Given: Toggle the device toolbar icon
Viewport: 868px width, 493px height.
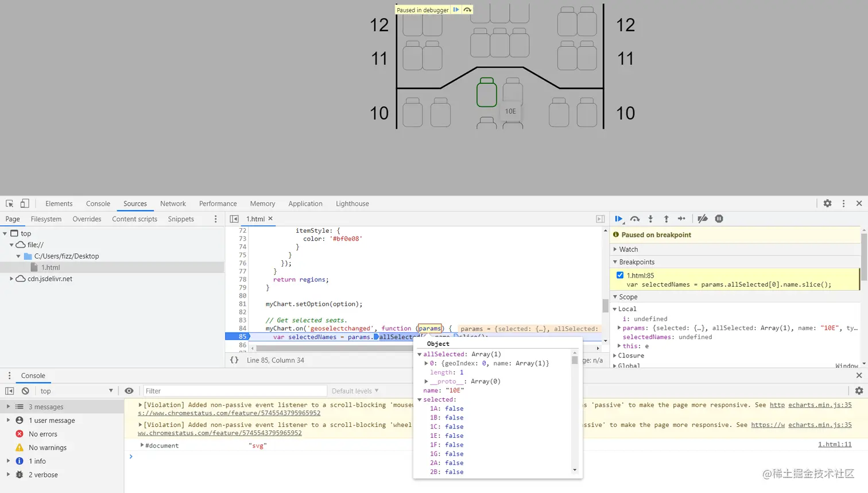Looking at the screenshot, I should (x=25, y=203).
